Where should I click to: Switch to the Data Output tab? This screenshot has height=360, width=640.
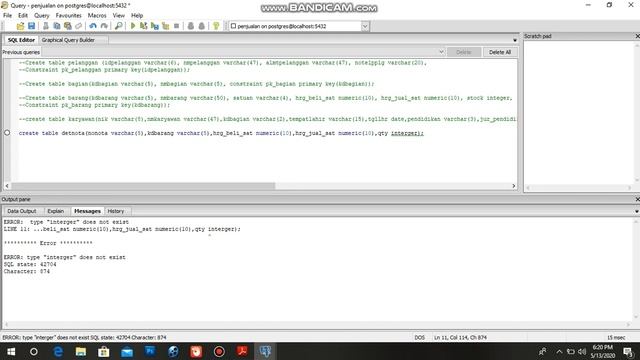point(22,211)
